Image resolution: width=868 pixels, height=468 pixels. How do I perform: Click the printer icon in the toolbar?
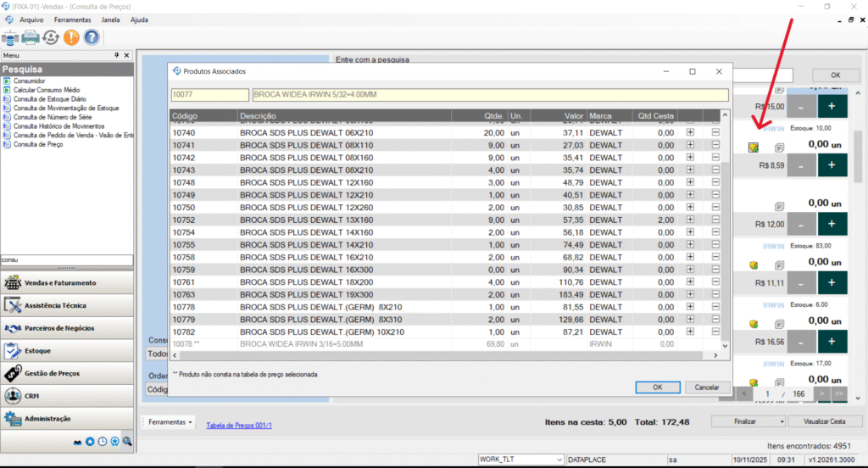(31, 37)
